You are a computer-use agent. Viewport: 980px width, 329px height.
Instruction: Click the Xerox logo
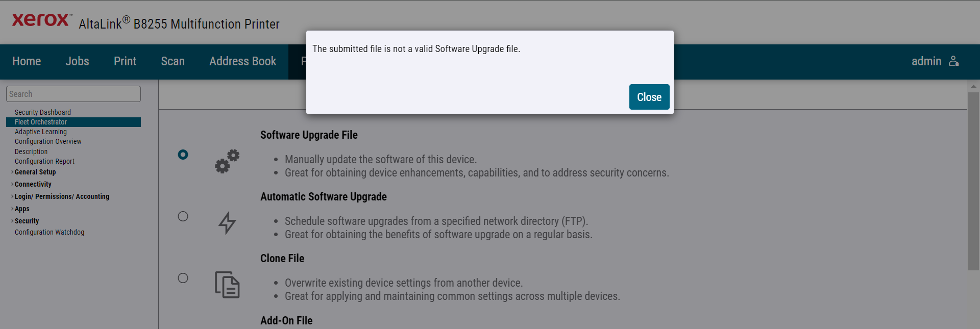pos(42,20)
